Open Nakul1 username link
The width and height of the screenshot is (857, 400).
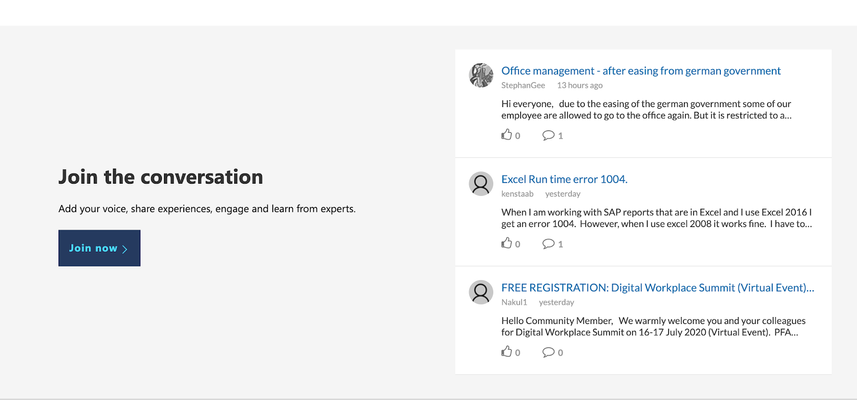point(514,302)
